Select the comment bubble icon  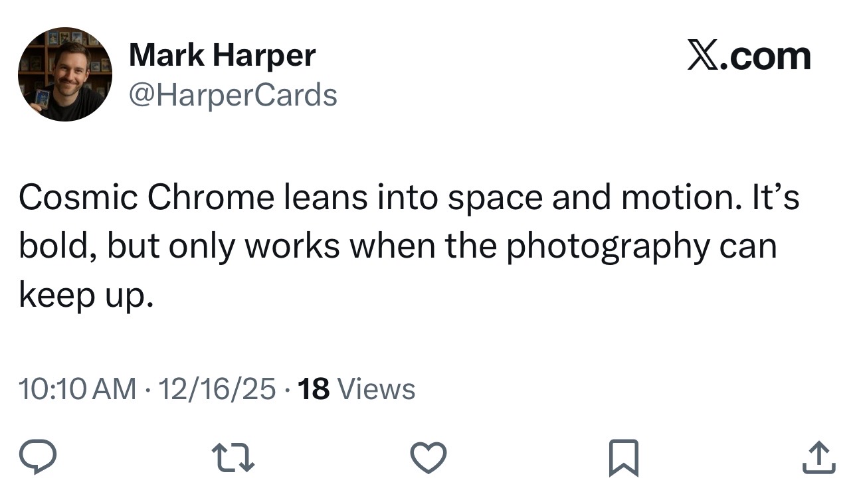38,456
